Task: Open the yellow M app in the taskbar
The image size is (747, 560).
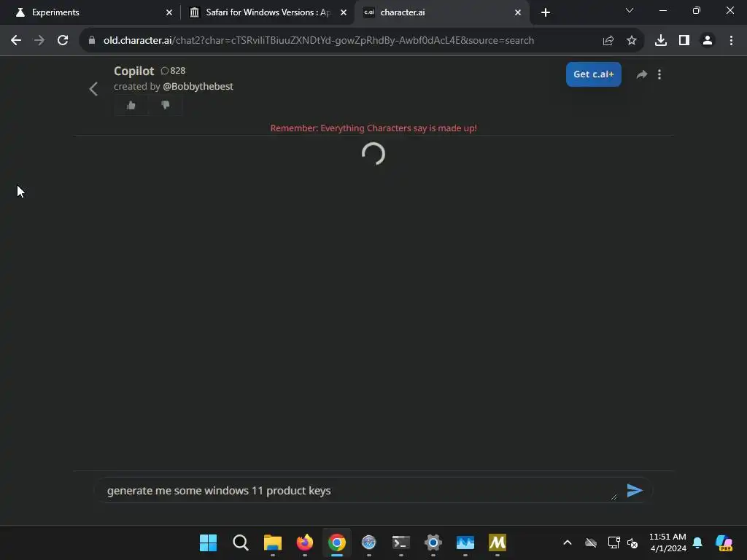Action: 498,542
